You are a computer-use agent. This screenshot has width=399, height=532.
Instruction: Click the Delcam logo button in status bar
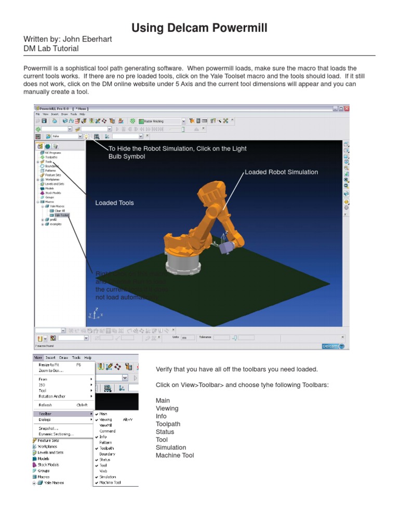pos(333,347)
